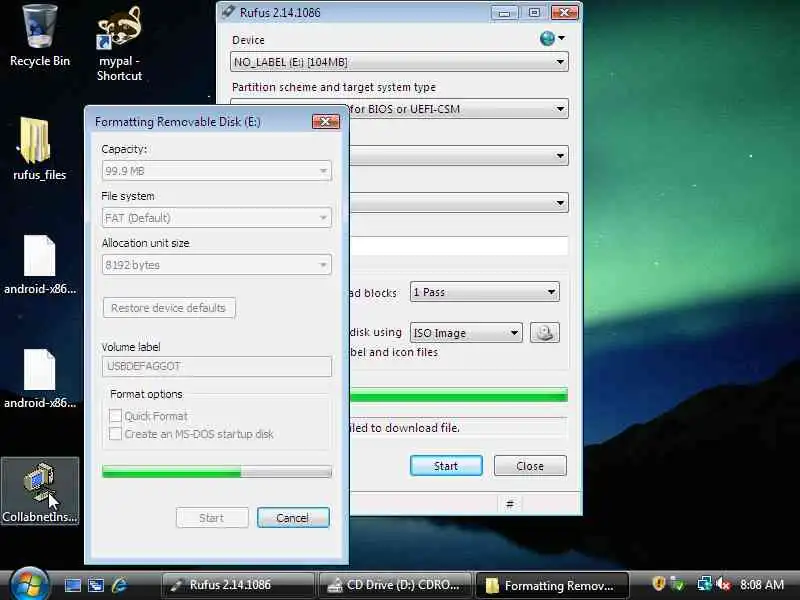
Task: Open the Rufus cluster size dropdown
Action: (458, 203)
